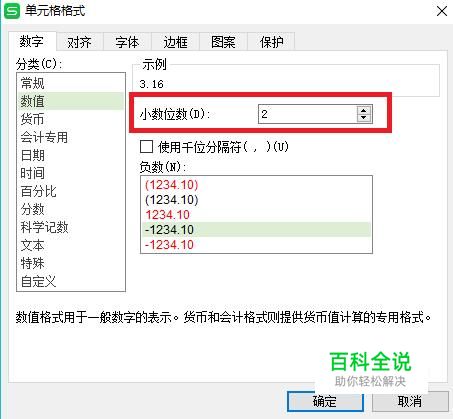Choose 自定义 category
The height and width of the screenshot is (419, 453).
[71, 281]
